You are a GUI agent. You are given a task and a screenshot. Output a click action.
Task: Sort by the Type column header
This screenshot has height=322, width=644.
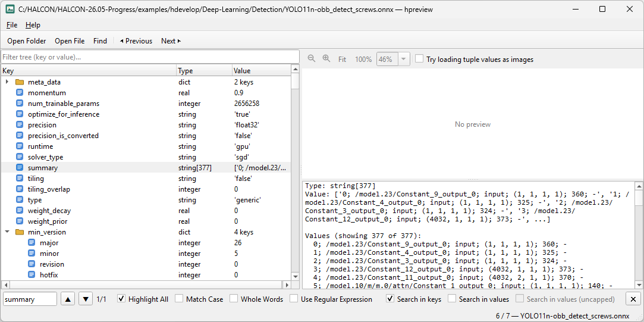tap(204, 71)
